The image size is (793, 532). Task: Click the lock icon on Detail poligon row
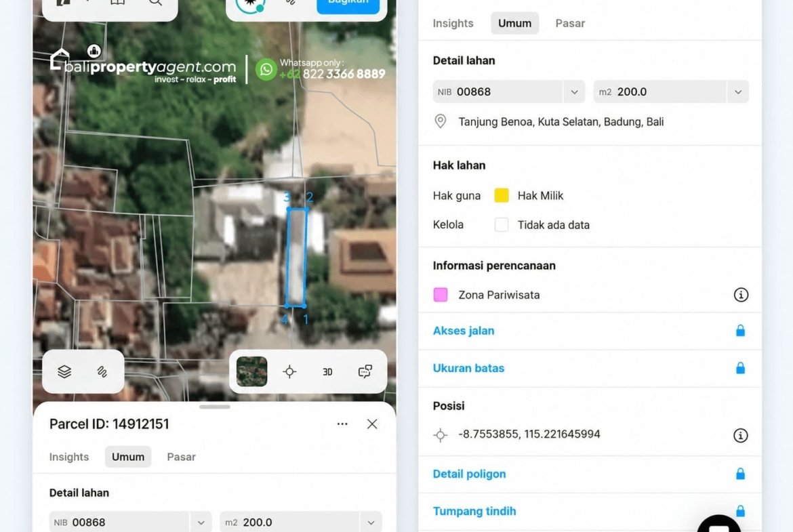[x=740, y=474]
